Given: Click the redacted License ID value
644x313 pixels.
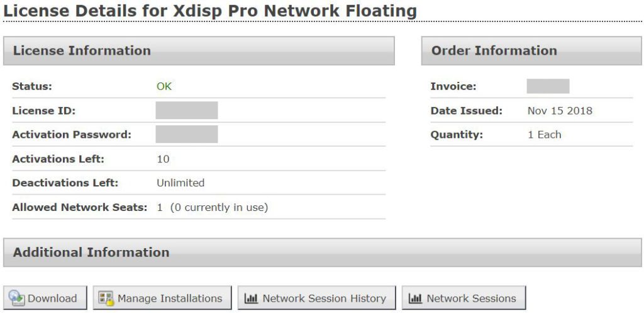Looking at the screenshot, I should pos(187,110).
